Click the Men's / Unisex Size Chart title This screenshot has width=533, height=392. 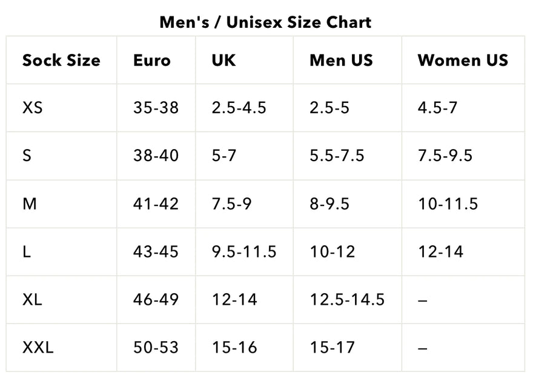pos(265,22)
